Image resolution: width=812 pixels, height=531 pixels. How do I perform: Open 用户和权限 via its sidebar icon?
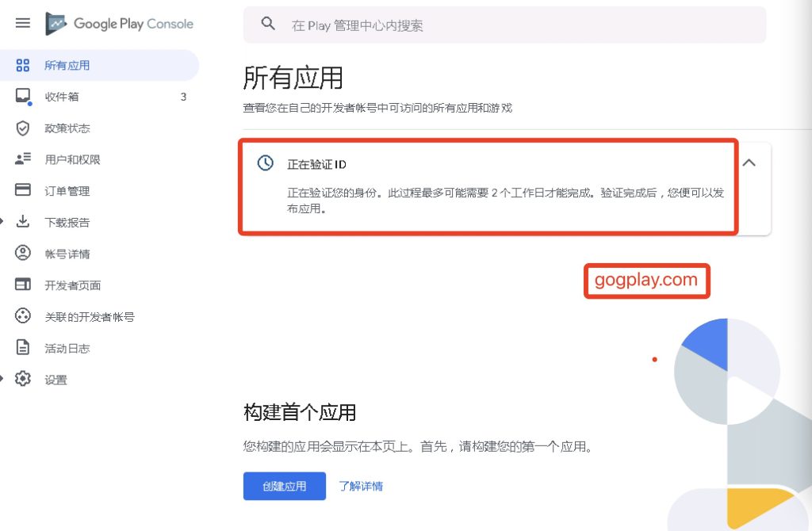[x=25, y=159]
